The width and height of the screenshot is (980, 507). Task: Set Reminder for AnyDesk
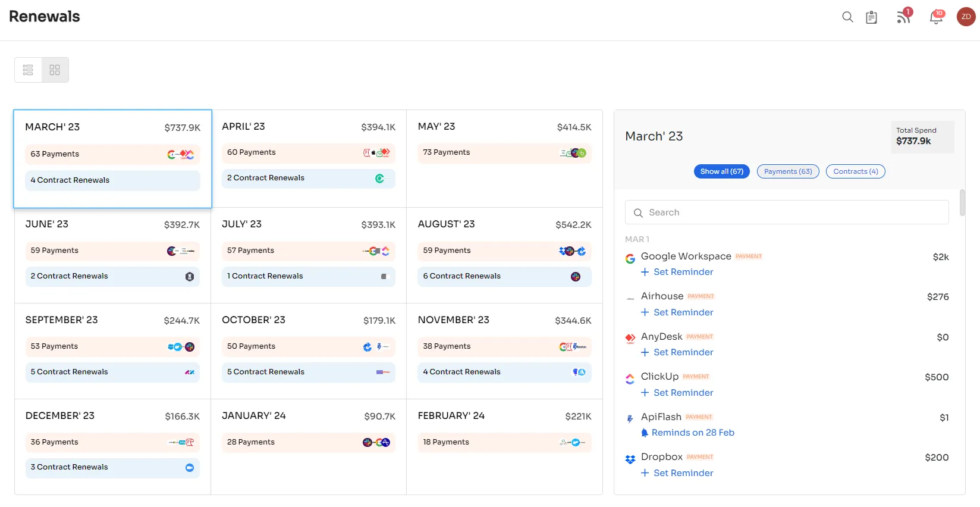tap(677, 352)
